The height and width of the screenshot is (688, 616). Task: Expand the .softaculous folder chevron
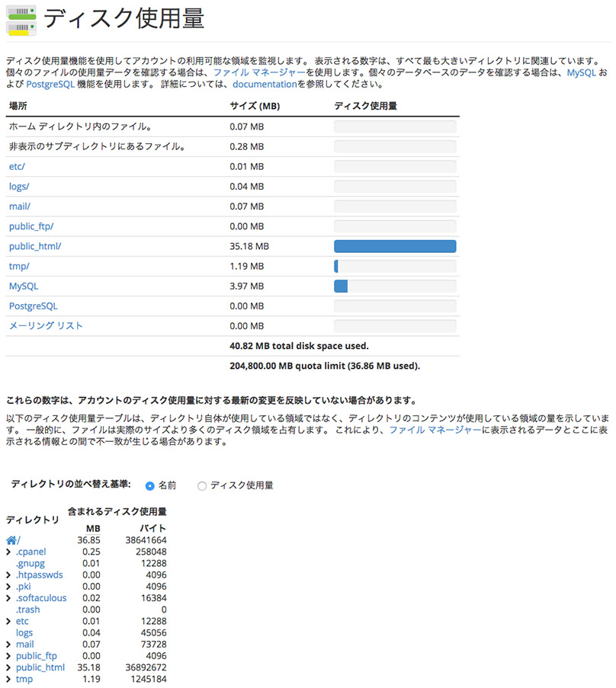click(x=8, y=599)
